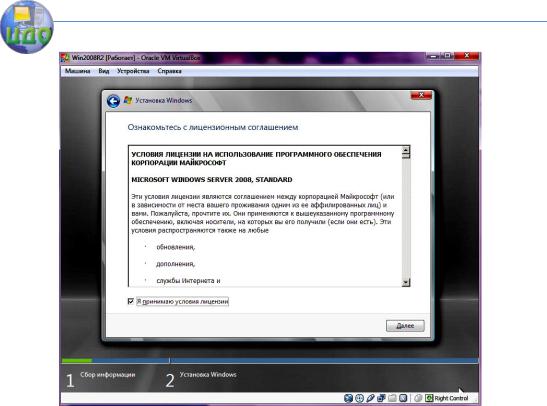Screen dimensions: 547x406
Task: Click 'Ознакомьтесь с лицензионным соглашением' heading
Action: 213,127
